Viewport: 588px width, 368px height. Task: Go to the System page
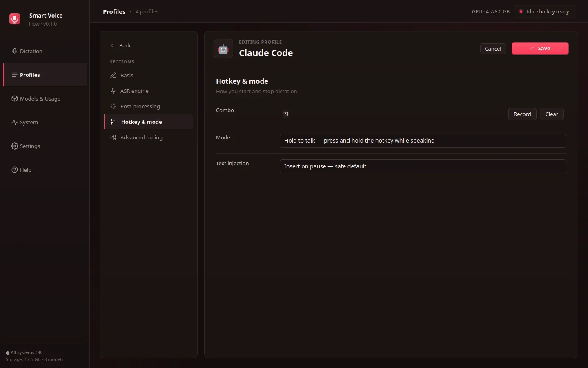coord(45,122)
